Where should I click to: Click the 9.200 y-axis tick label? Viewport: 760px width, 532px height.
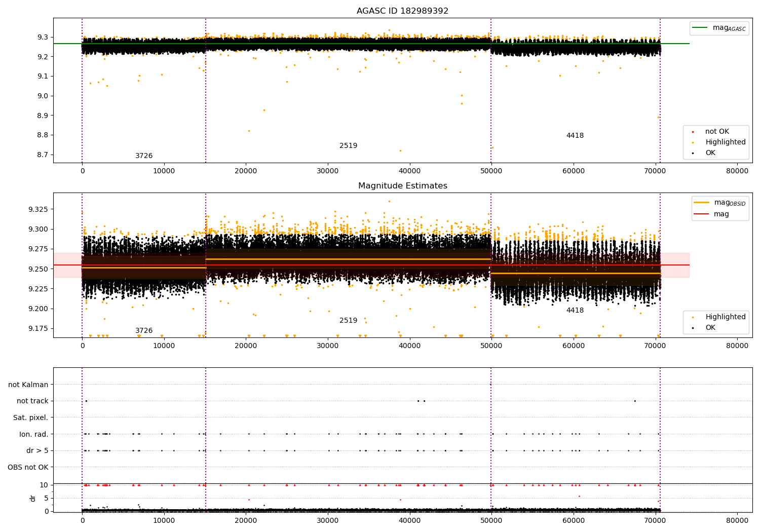[38, 309]
